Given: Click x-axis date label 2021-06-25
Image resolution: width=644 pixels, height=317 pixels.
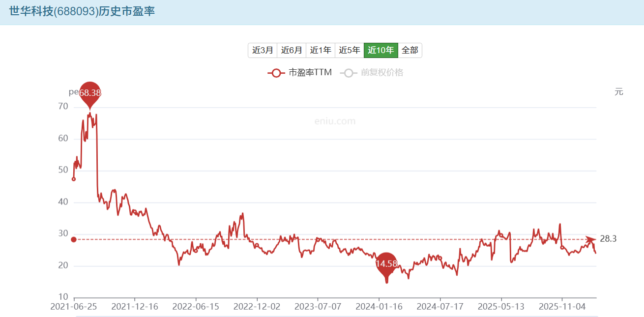Looking at the screenshot, I should pos(74,306).
